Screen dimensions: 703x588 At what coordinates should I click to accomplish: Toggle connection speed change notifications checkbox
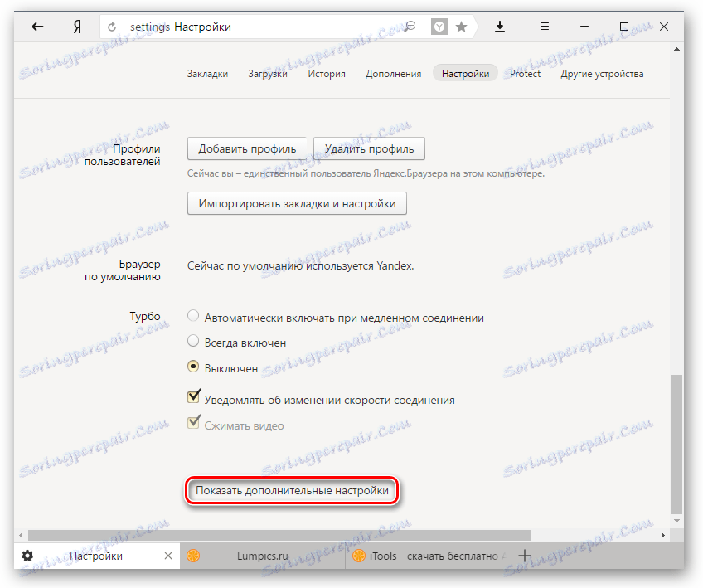(x=194, y=396)
